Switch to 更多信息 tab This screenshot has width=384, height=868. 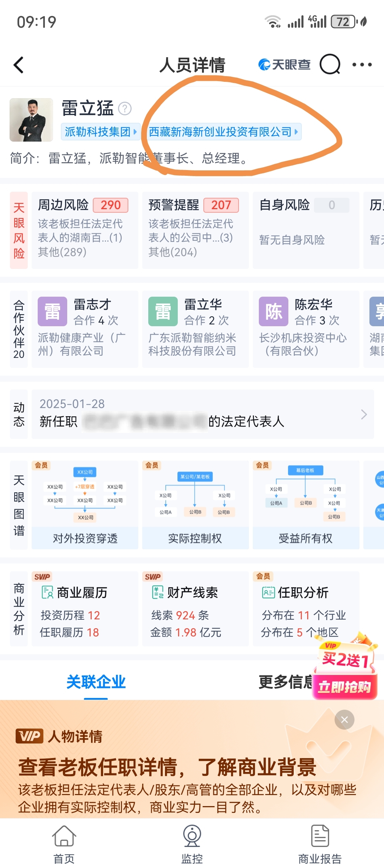(286, 682)
